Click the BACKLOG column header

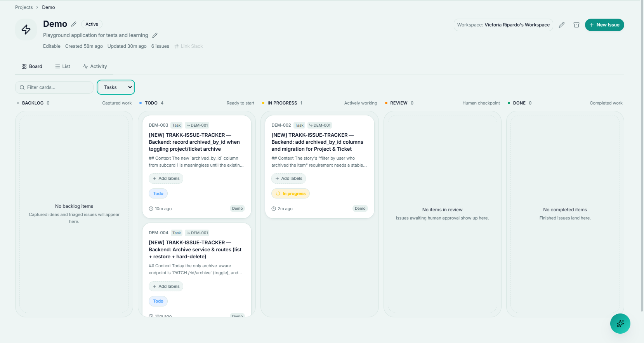pos(33,103)
